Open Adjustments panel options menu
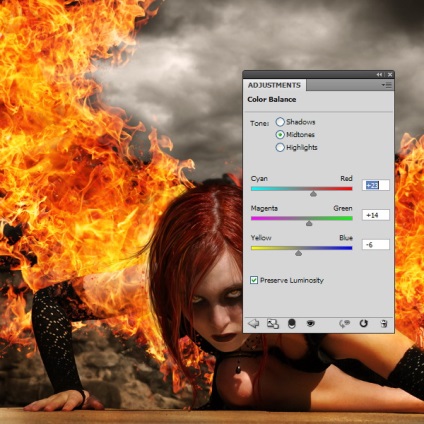The image size is (424, 424). coord(387,85)
